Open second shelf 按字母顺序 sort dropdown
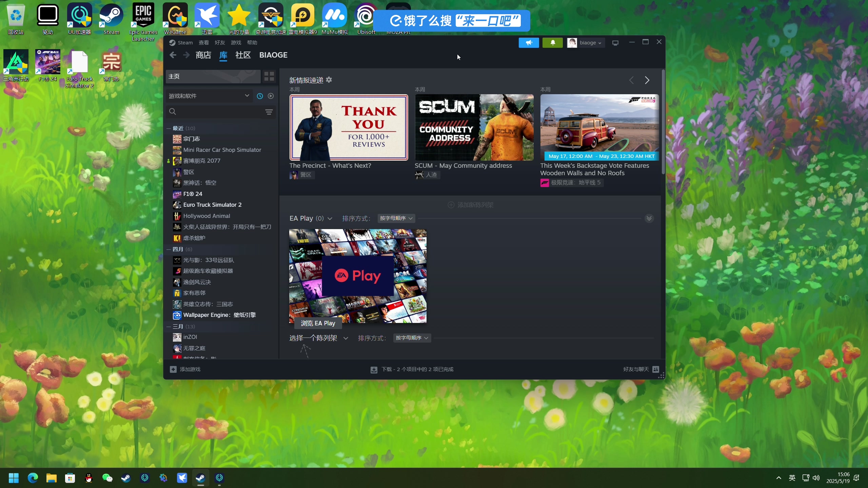The width and height of the screenshot is (868, 488). 412,338
